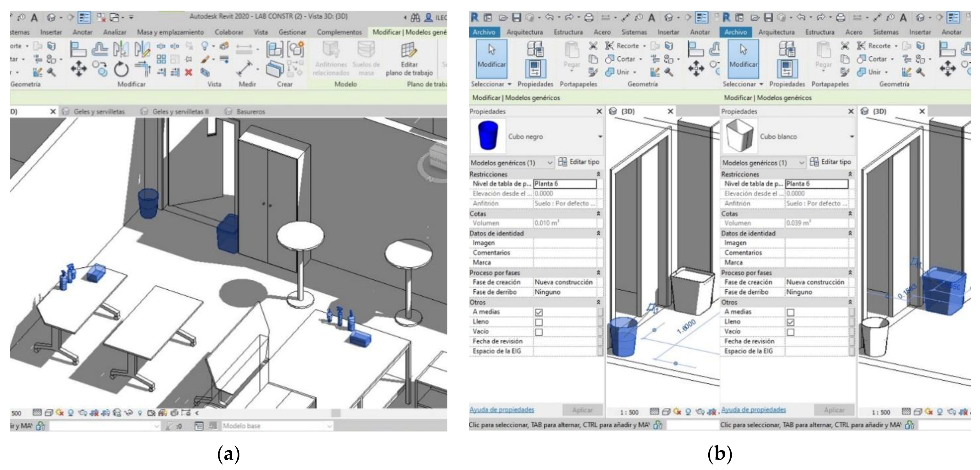Click the red Delete X icon
This screenshot has width=980, height=470.
click(189, 72)
